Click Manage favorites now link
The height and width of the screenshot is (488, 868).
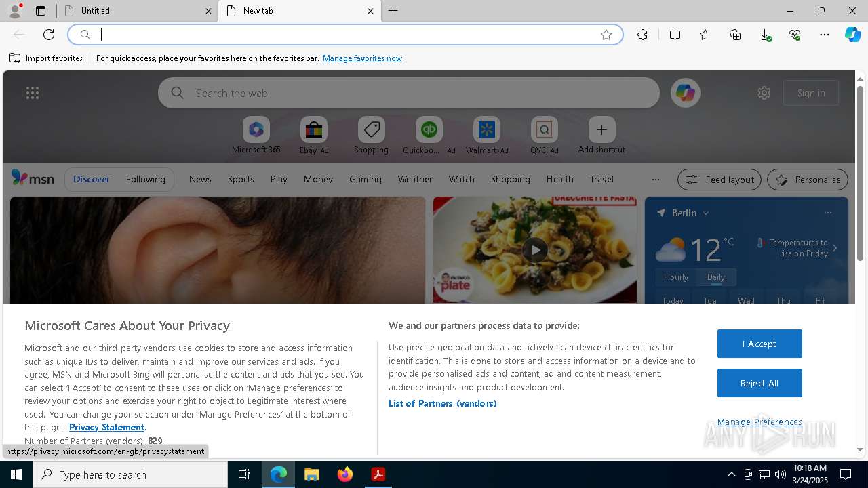click(362, 58)
